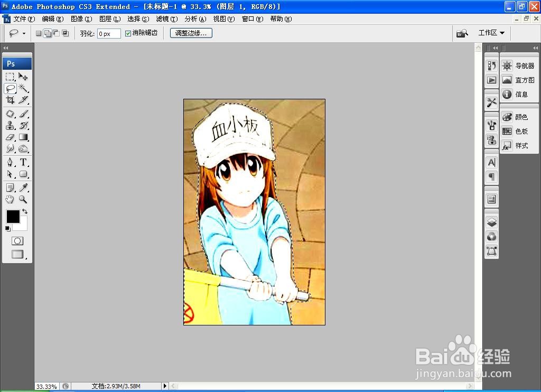The width and height of the screenshot is (541, 392).
Task: Open the File menu (文件)
Action: pos(24,19)
